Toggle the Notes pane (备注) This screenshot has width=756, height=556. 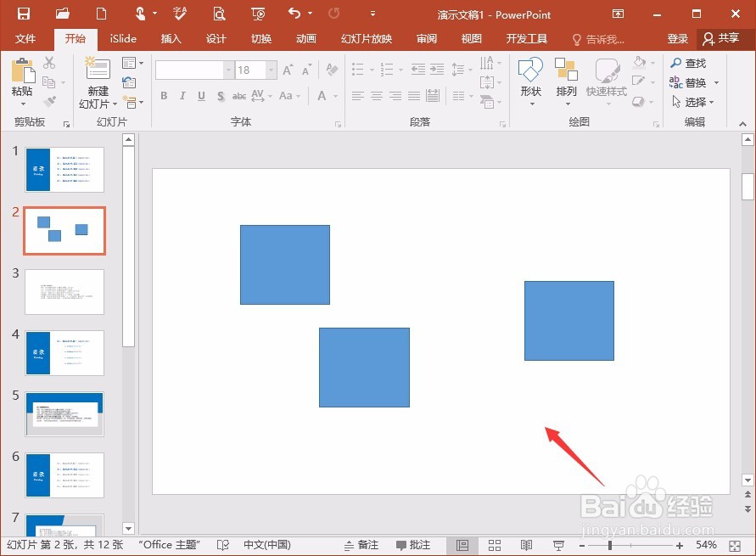point(361,546)
